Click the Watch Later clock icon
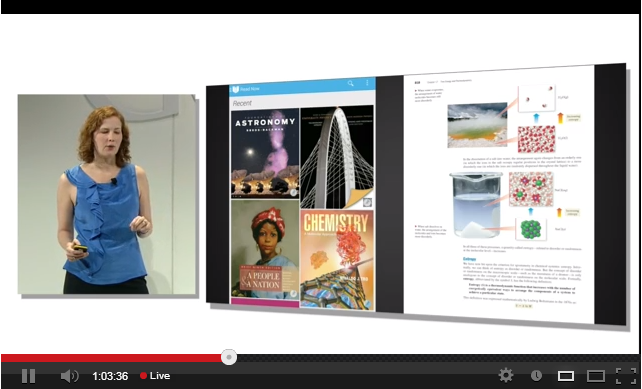Image resolution: width=642 pixels, height=389 pixels. click(536, 375)
